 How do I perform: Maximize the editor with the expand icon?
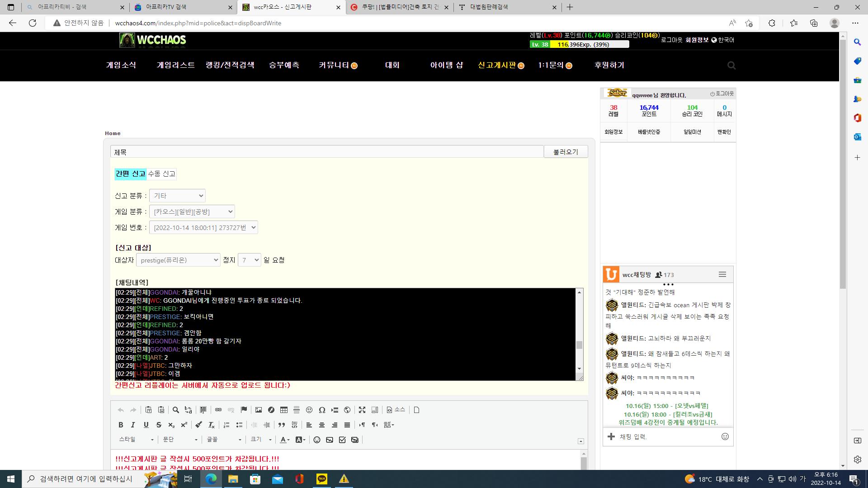(362, 410)
